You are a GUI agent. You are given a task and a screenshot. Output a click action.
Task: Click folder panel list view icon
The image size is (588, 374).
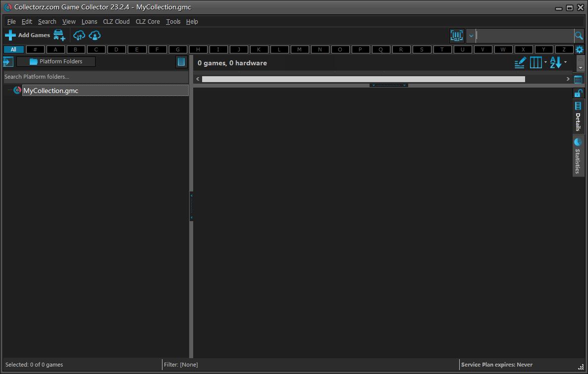[181, 62]
